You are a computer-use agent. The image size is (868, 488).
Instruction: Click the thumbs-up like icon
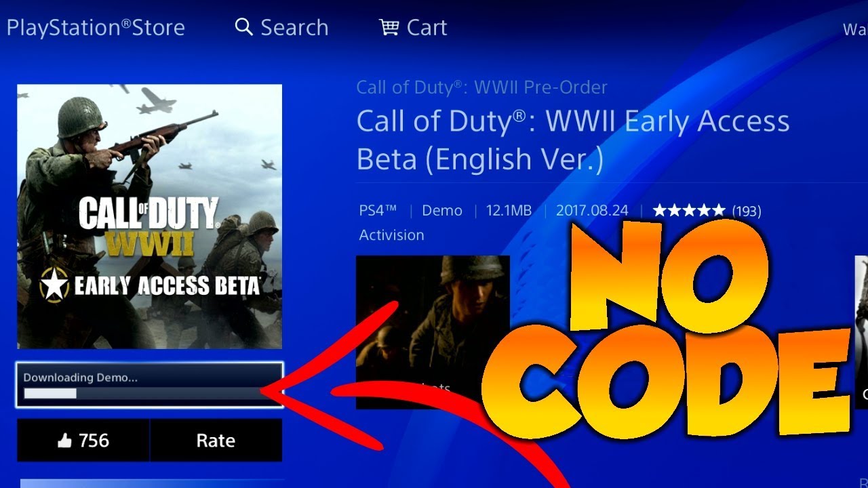point(64,441)
